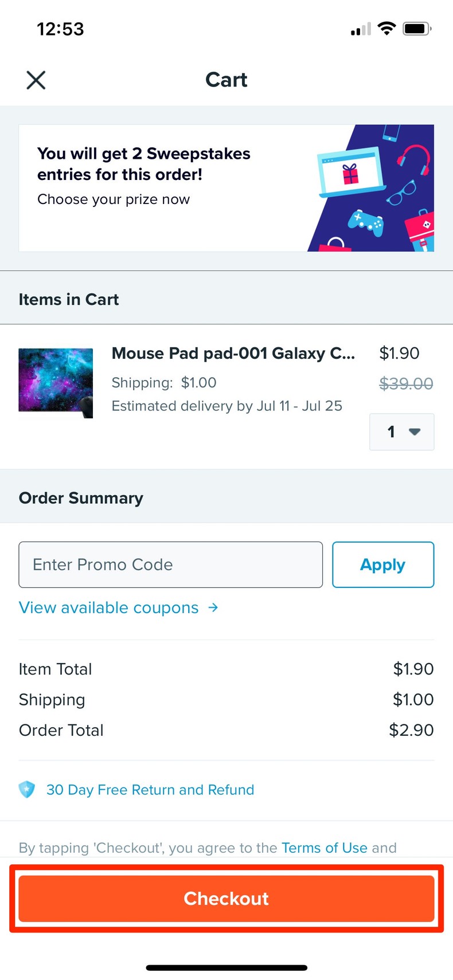Open the Terms of Use link
The height and width of the screenshot is (980, 453).
324,848
